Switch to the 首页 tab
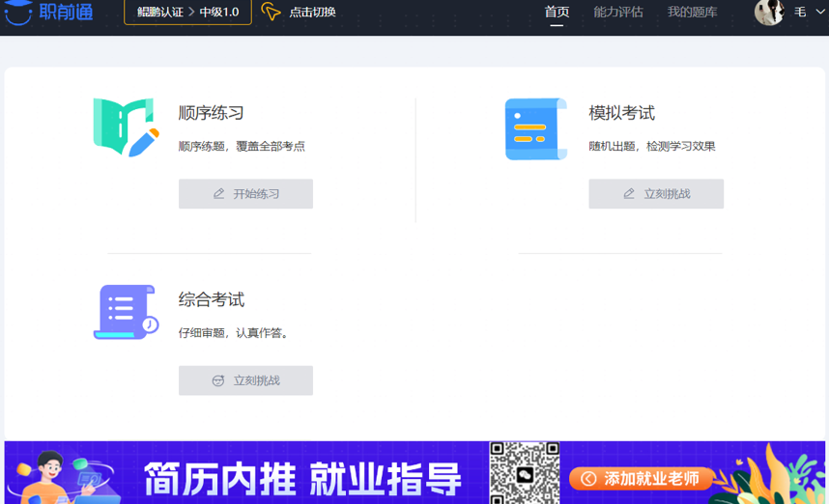Image resolution: width=829 pixels, height=504 pixels. click(557, 13)
